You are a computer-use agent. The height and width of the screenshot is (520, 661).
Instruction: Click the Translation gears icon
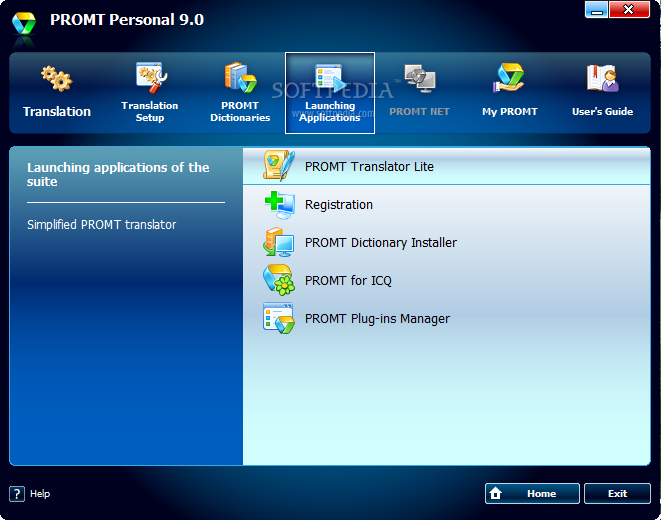coord(57,78)
